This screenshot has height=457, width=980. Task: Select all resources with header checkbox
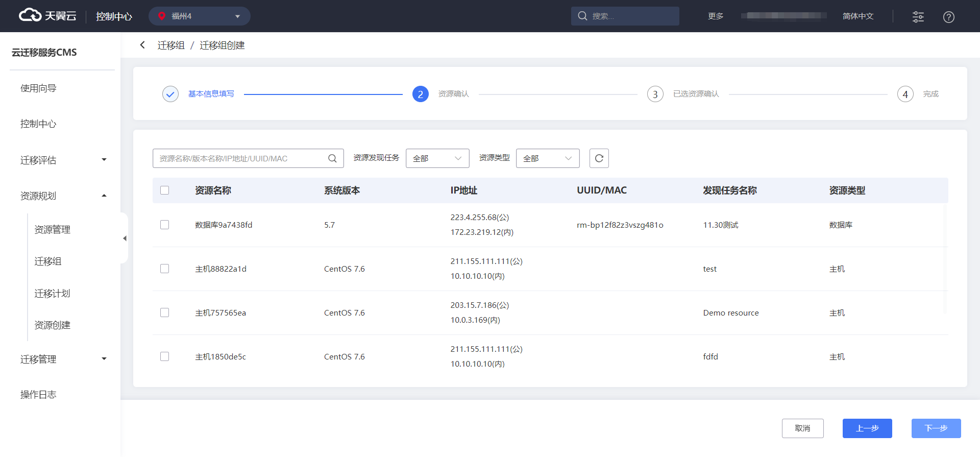tap(164, 190)
